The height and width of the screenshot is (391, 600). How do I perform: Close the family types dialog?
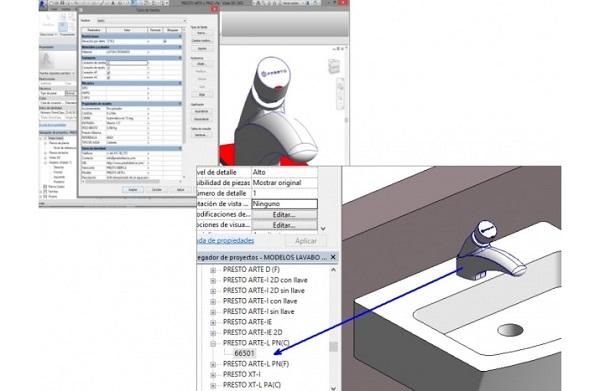point(215,8)
